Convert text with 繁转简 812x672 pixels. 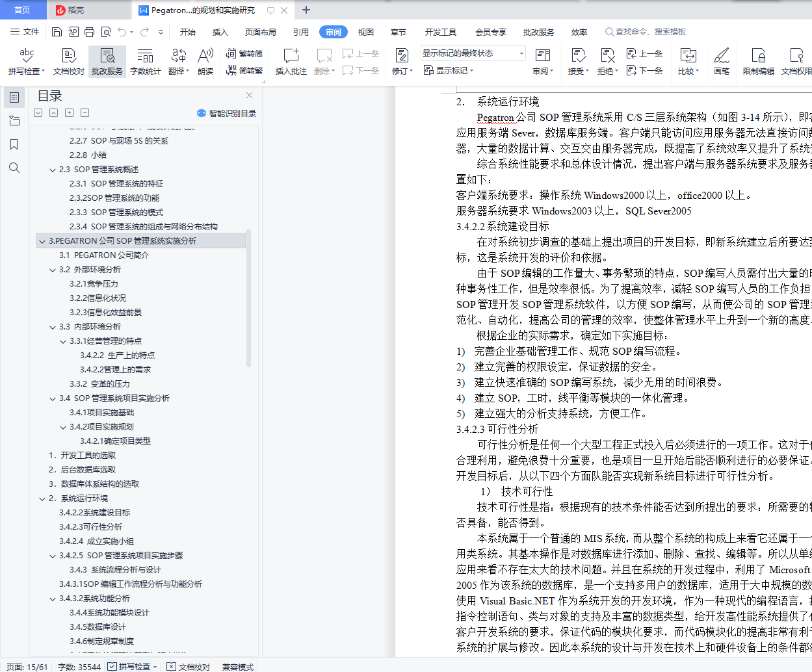pos(244,54)
